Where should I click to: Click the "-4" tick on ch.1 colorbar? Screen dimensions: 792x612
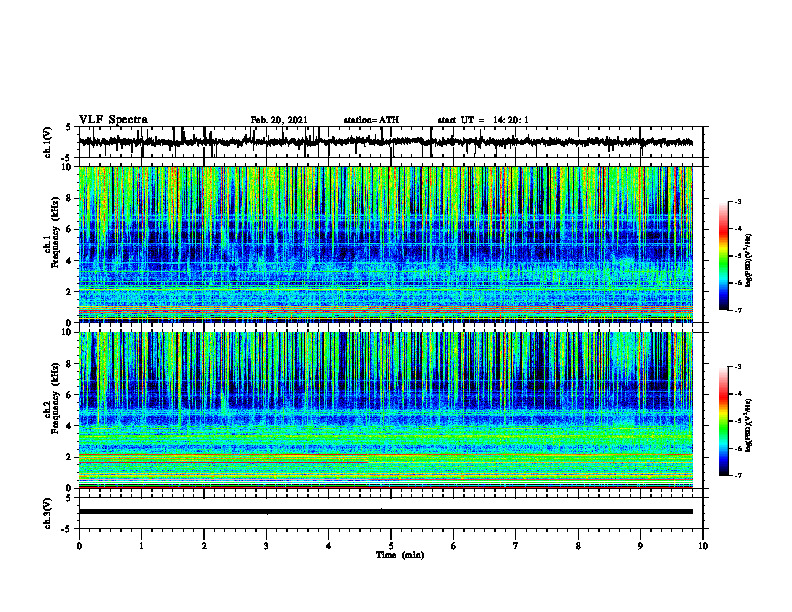point(737,229)
